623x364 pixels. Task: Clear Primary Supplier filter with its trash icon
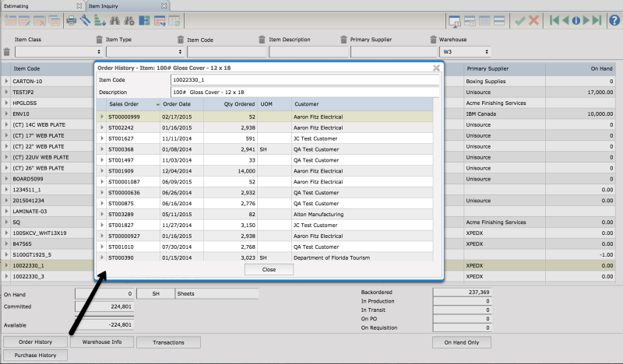click(x=343, y=40)
